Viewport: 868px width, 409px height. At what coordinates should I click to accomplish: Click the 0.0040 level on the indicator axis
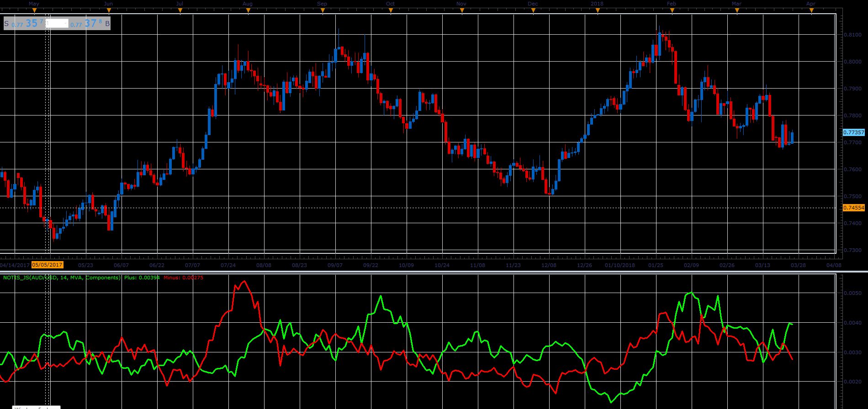(852, 323)
